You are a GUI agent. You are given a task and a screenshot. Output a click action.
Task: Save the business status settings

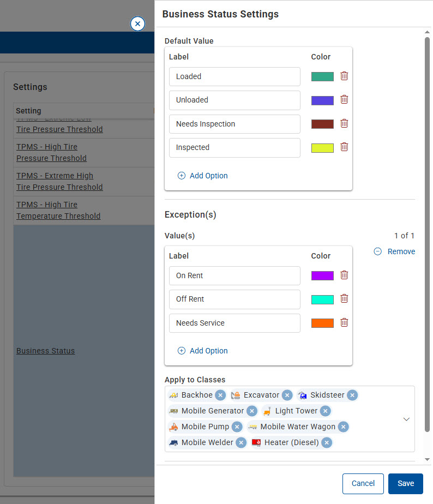406,483
